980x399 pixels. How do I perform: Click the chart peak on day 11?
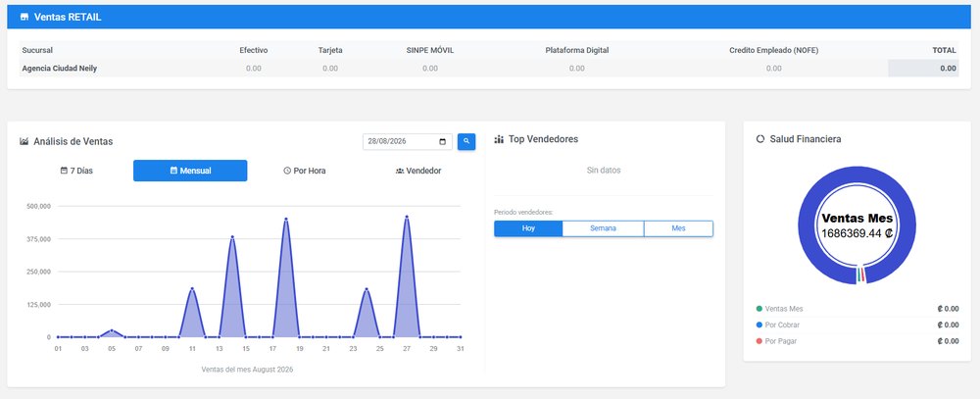192,289
